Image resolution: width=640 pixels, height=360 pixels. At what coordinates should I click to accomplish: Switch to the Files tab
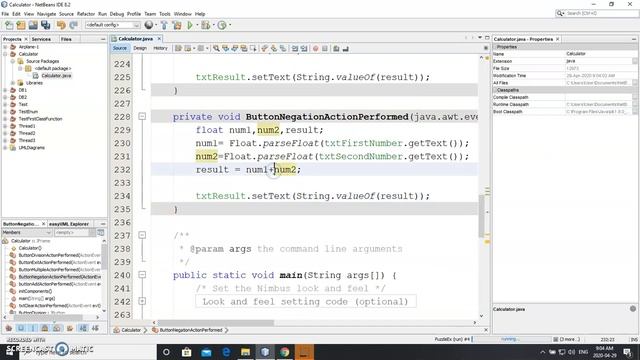(x=66, y=39)
